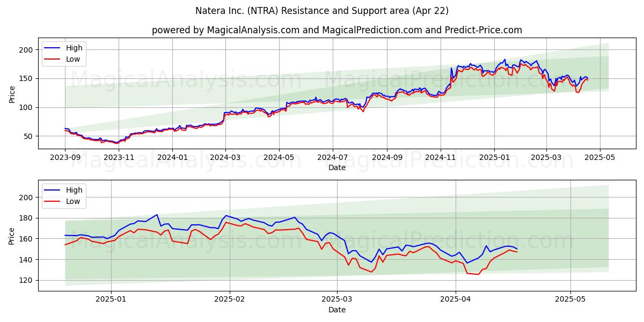Click the Date axis label under top chart
The image size is (644, 322).
[336, 168]
